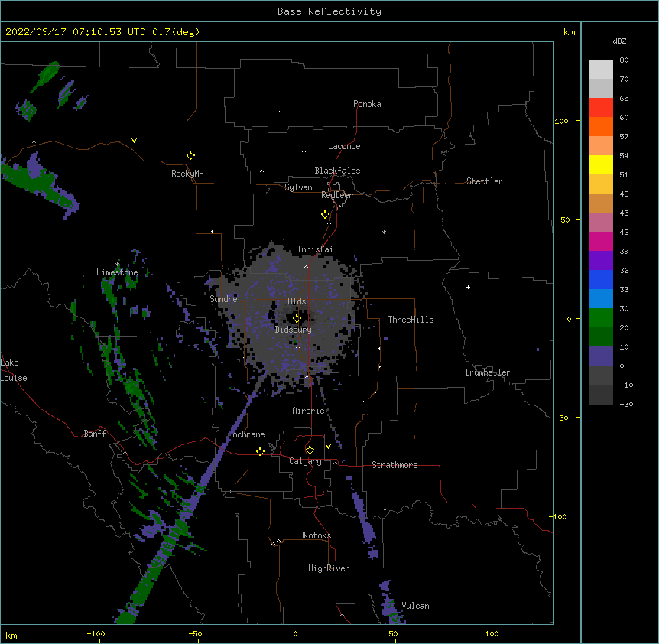659x644 pixels.
Task: Click the Innisfail label
Action: point(317,249)
